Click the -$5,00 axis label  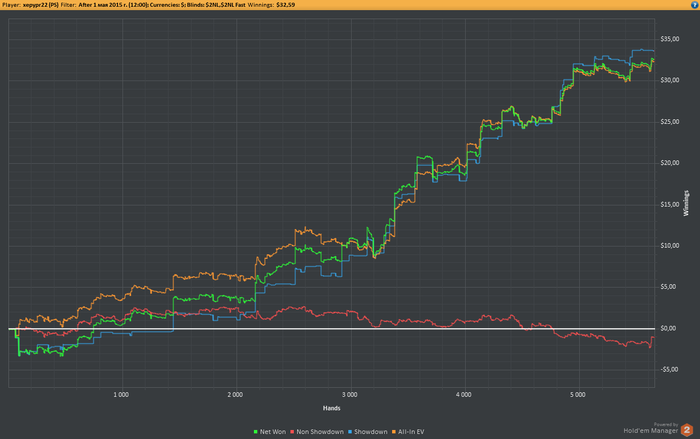pos(669,370)
